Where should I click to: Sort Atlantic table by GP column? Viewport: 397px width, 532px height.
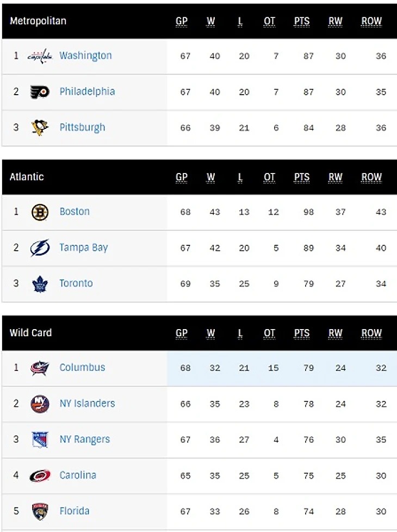[x=182, y=177]
